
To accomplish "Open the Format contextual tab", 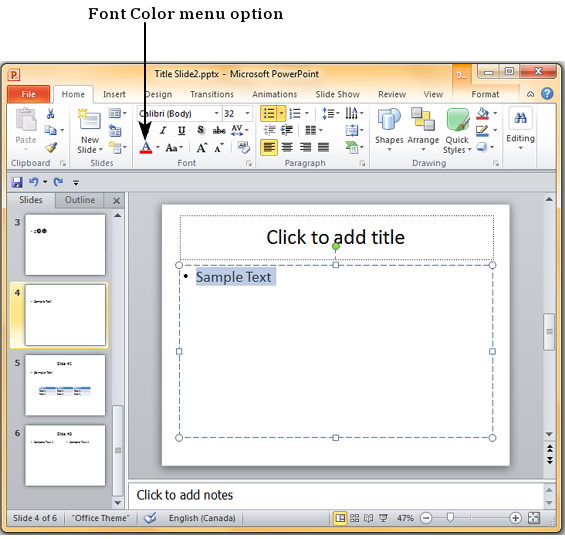I will point(485,94).
